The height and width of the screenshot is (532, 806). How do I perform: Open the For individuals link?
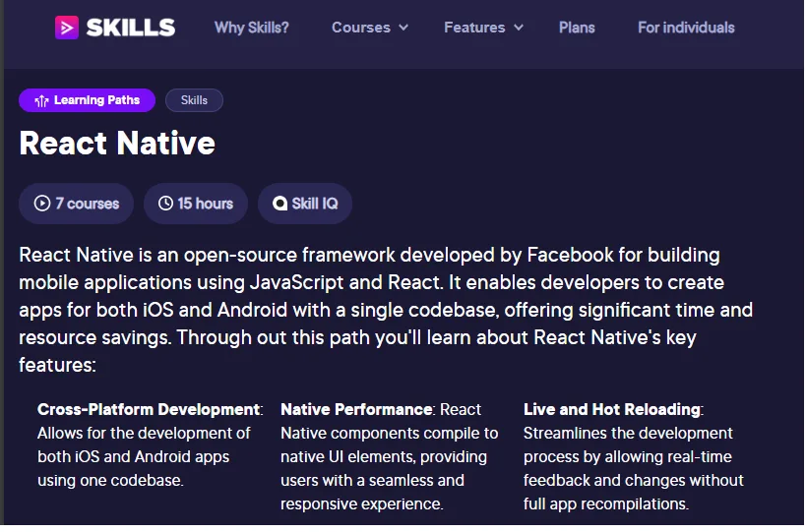[686, 28]
